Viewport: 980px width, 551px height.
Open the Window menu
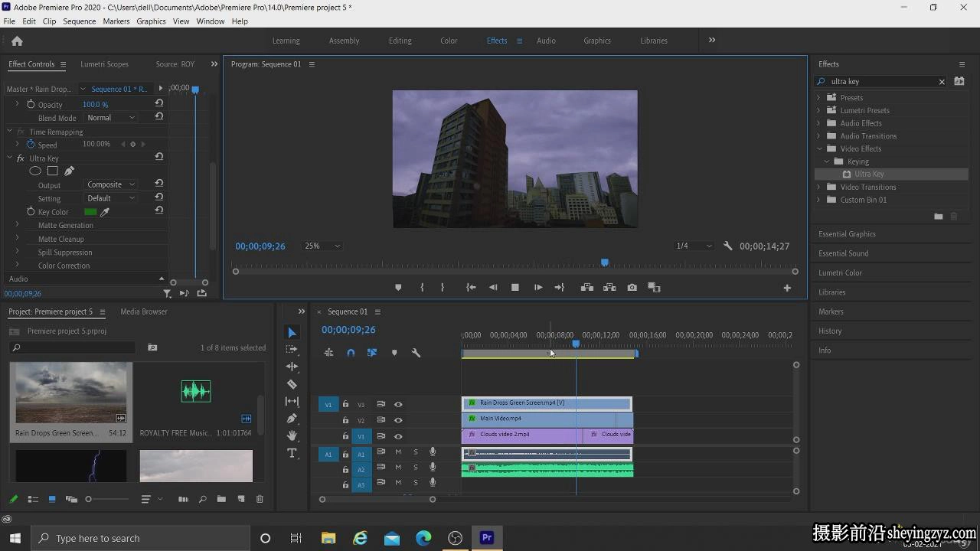pyautogui.click(x=211, y=21)
